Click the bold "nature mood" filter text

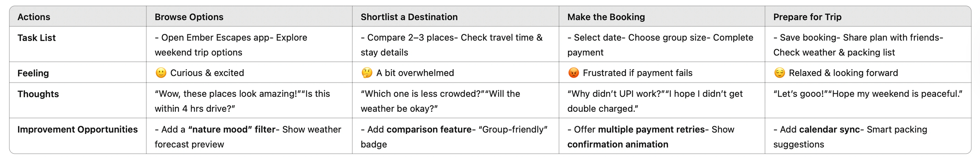point(232,129)
